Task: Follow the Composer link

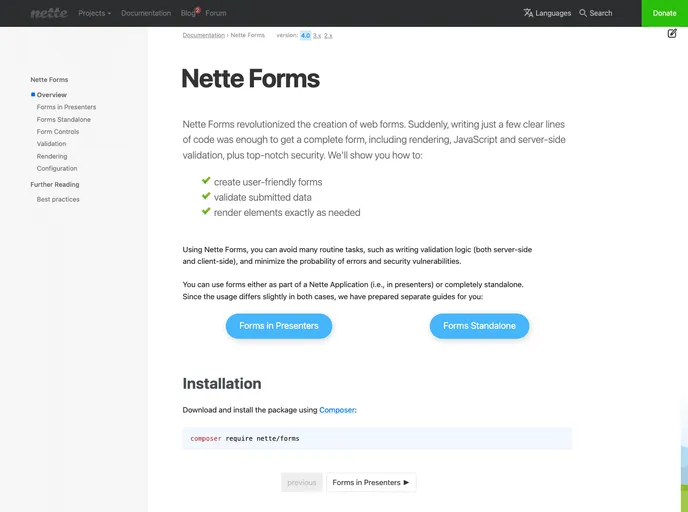Action: (336, 410)
